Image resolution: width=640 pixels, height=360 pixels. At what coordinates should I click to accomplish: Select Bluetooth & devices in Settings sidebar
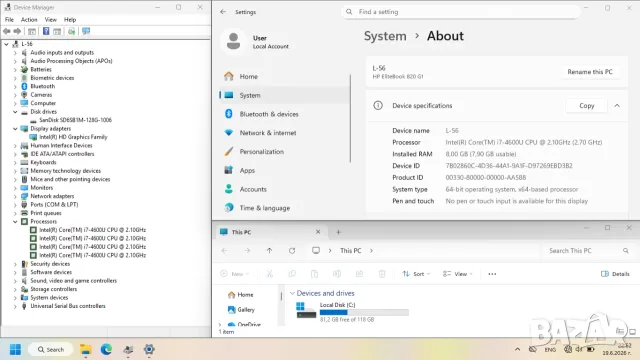pos(284,114)
